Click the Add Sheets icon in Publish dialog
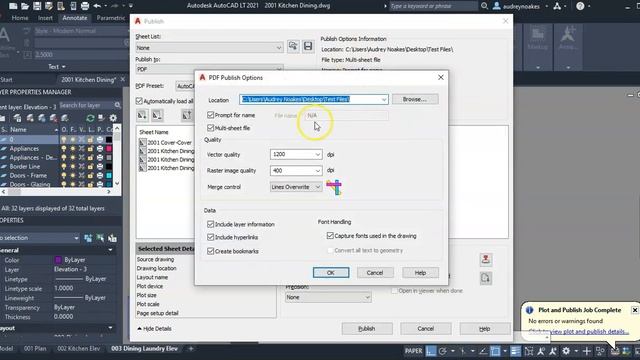The image size is (640, 360). [x=142, y=116]
